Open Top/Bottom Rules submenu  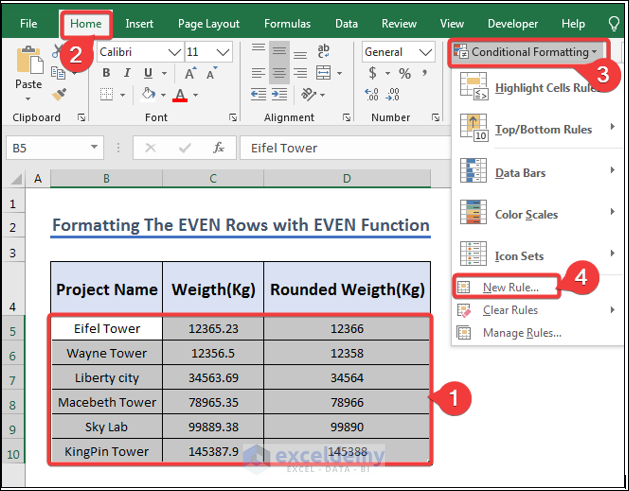(537, 129)
